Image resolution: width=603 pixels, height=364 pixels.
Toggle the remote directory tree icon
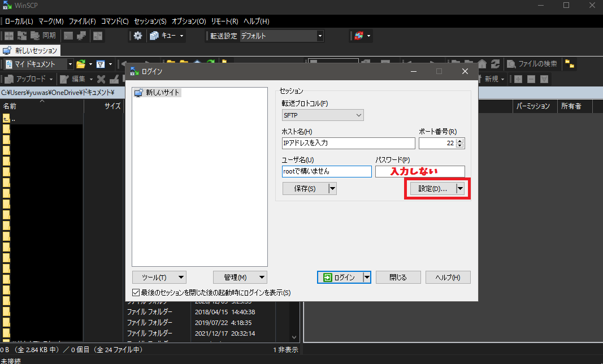[x=570, y=64]
